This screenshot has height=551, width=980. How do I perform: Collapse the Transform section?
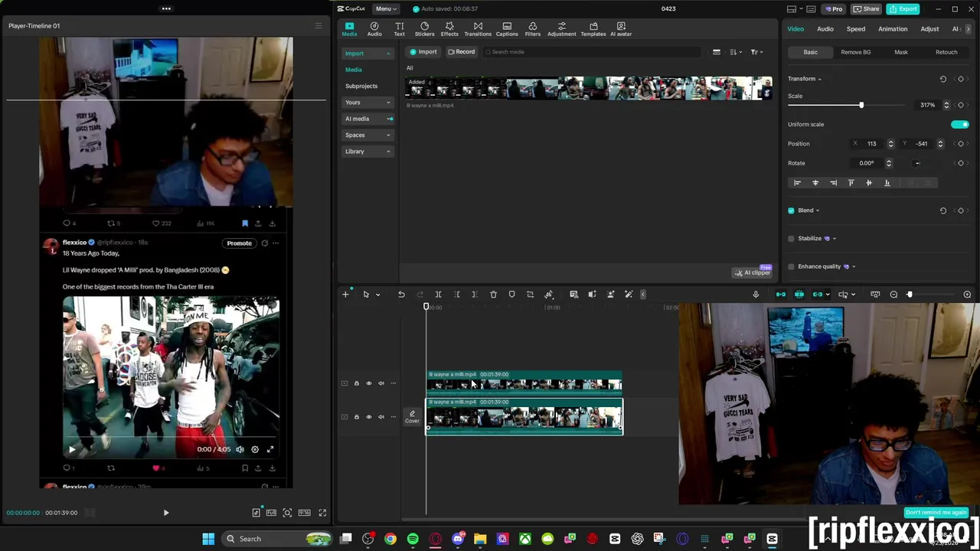819,79
